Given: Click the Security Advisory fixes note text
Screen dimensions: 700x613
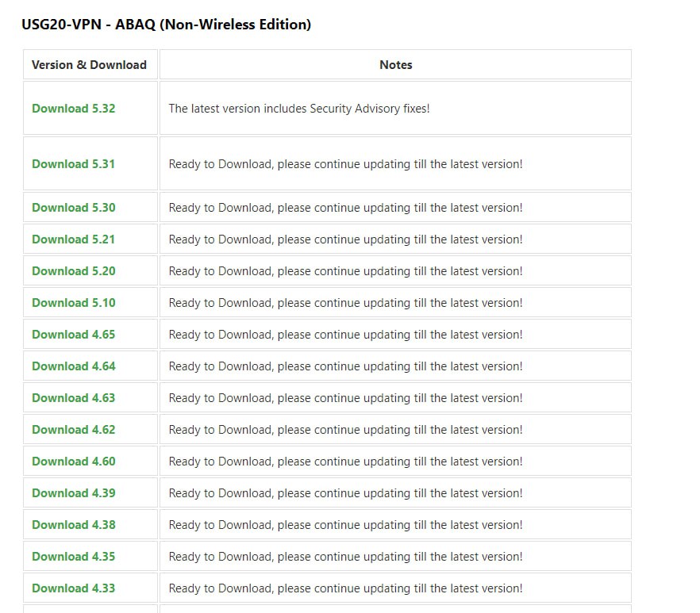Looking at the screenshot, I should coord(298,109).
